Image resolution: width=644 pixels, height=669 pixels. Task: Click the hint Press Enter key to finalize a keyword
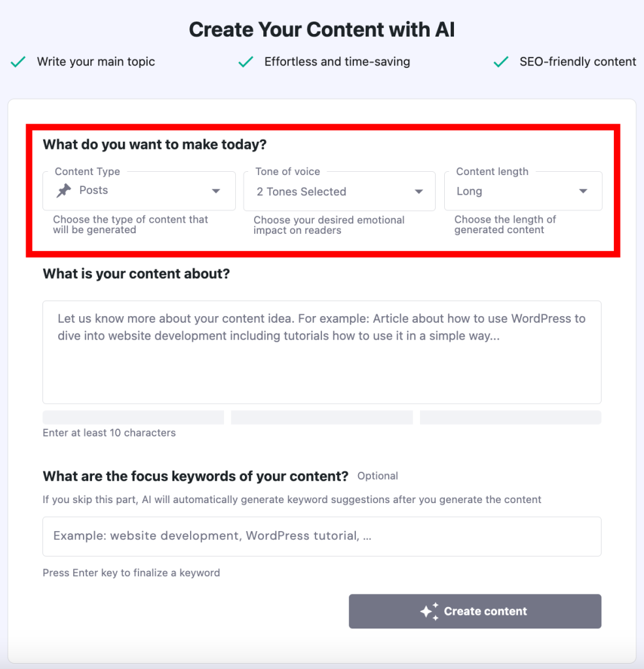pyautogui.click(x=131, y=573)
